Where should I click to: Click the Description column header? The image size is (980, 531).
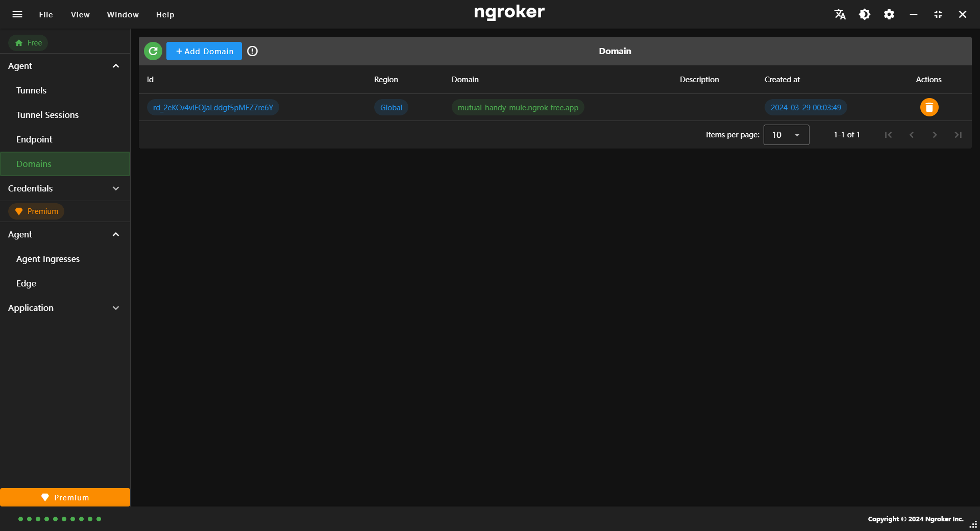699,80
